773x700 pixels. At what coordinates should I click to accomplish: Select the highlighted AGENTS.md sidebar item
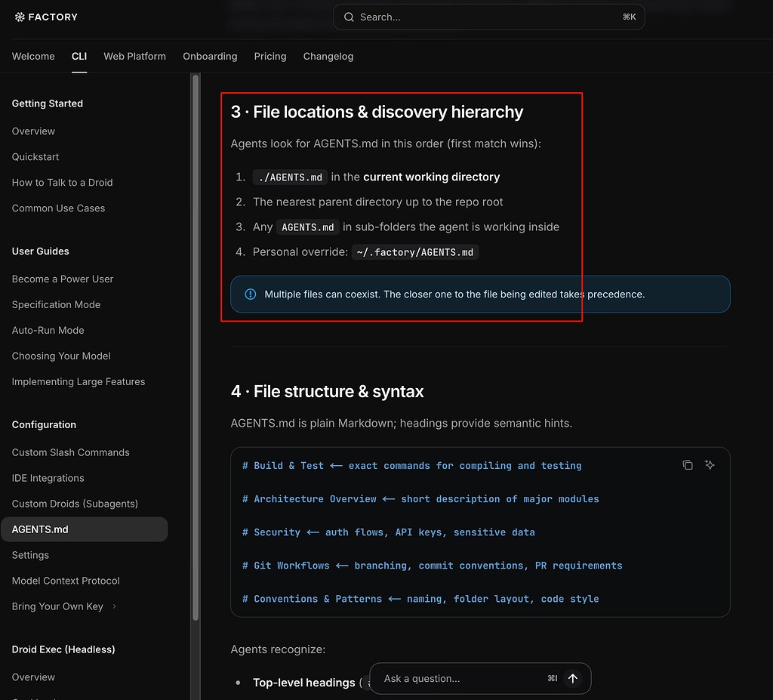(x=85, y=529)
